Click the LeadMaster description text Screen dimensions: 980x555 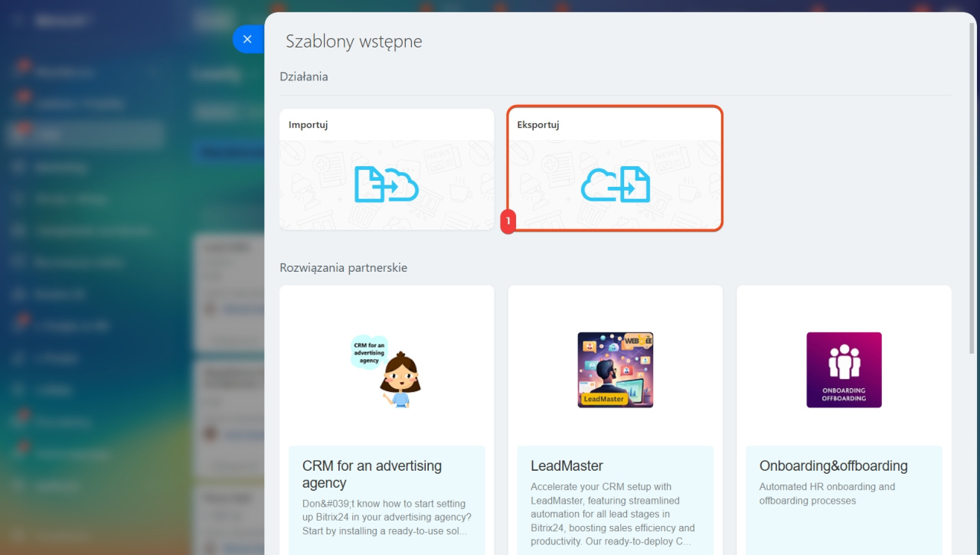(614, 514)
